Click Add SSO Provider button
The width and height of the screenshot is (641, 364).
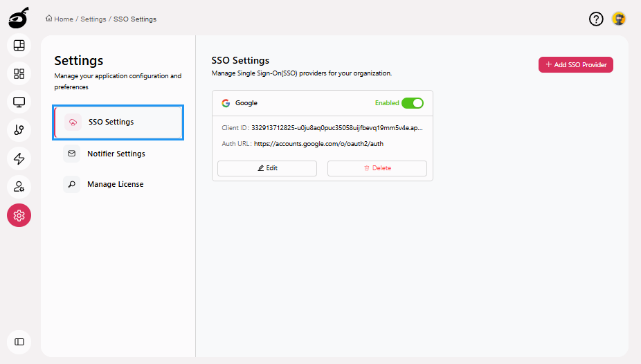click(576, 64)
